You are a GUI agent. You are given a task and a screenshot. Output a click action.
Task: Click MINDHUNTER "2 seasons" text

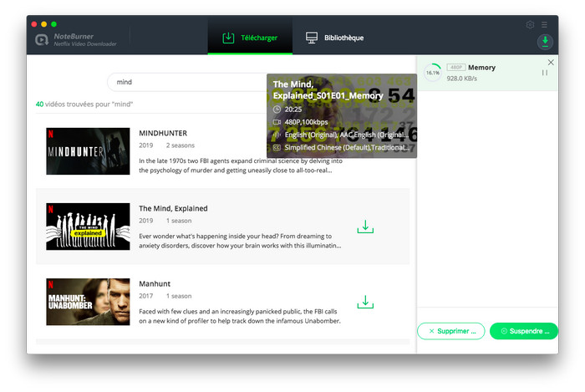(181, 145)
